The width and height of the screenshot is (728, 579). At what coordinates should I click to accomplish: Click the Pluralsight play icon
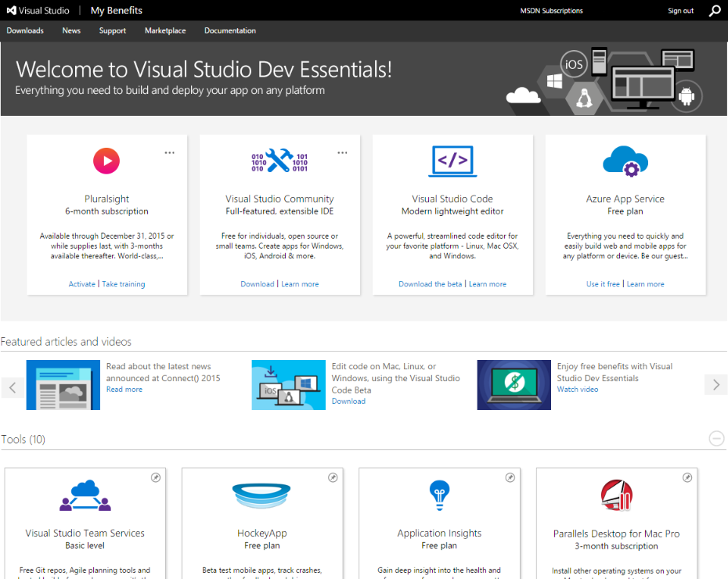106,161
